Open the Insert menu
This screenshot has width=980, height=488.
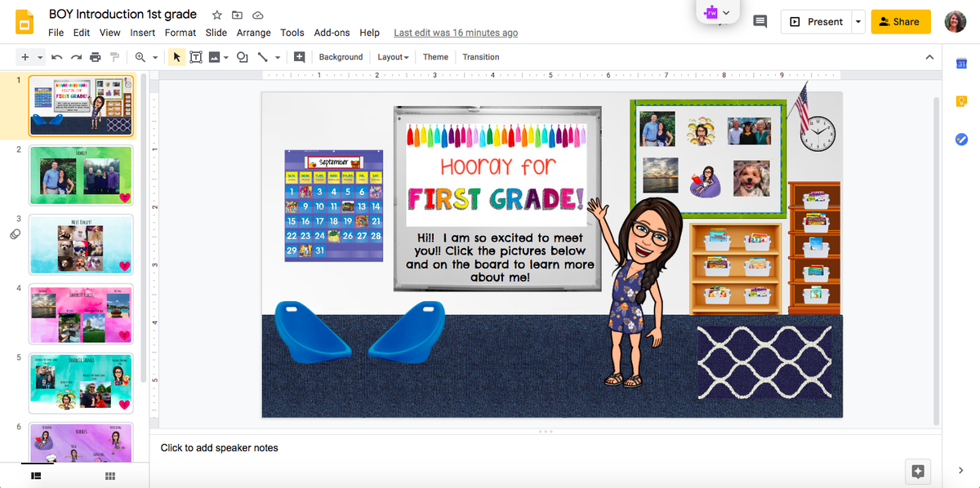tap(142, 33)
